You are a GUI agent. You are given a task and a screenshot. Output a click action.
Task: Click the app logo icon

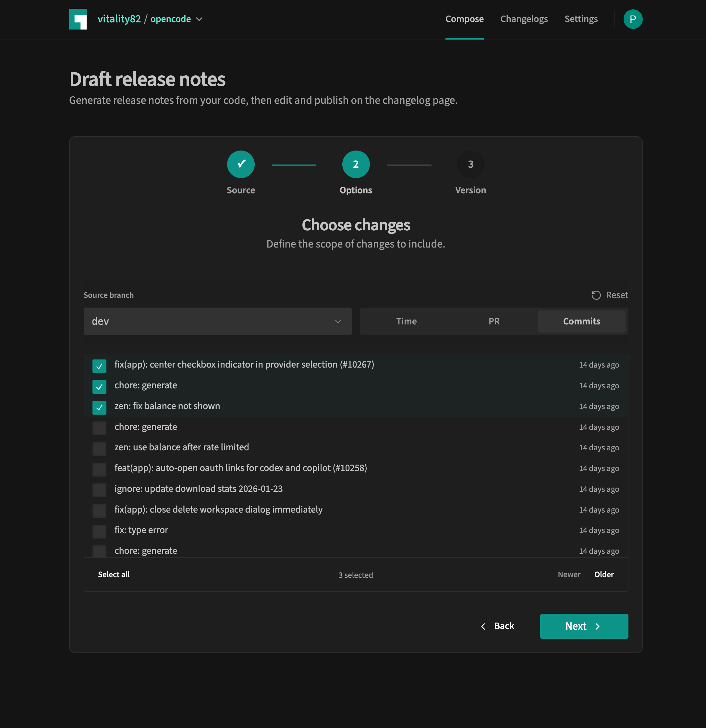click(x=78, y=19)
